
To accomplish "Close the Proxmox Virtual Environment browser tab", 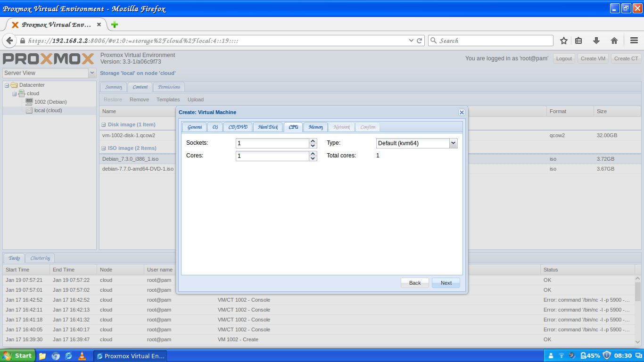I will pyautogui.click(x=99, y=25).
